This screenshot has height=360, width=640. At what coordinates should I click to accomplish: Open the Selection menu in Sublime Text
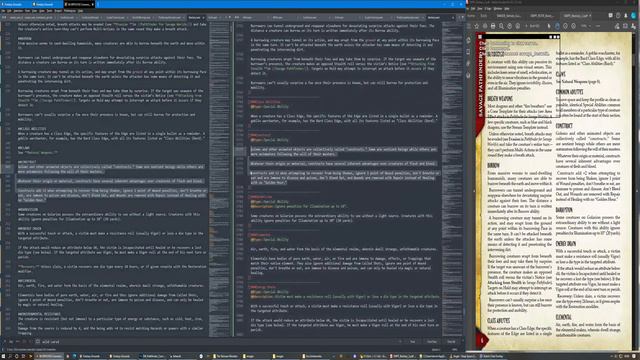18,11
